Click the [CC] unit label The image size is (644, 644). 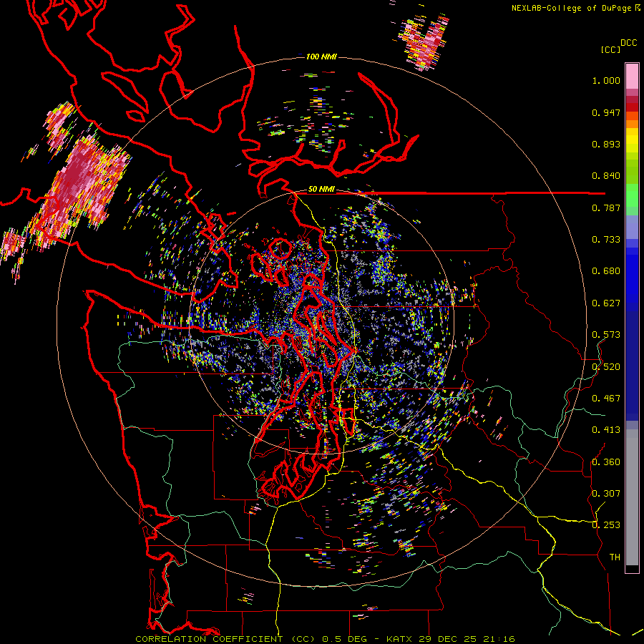pos(610,49)
